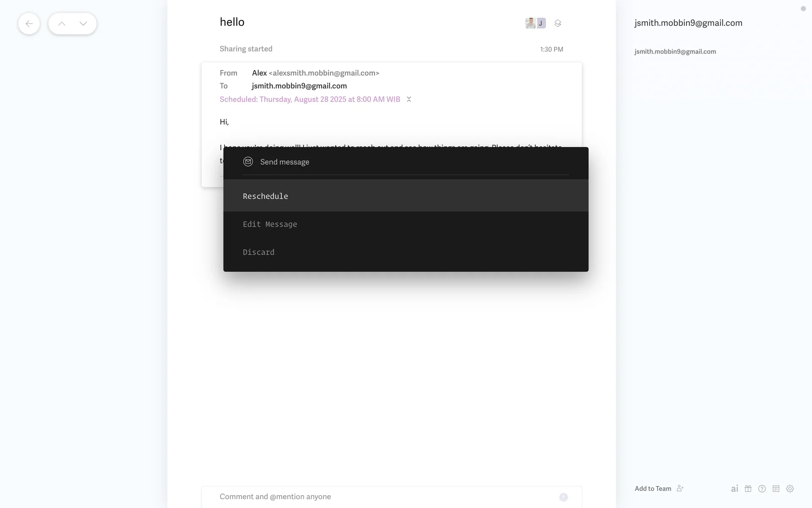
Task: Open the calendar icon
Action: pyautogui.click(x=776, y=489)
